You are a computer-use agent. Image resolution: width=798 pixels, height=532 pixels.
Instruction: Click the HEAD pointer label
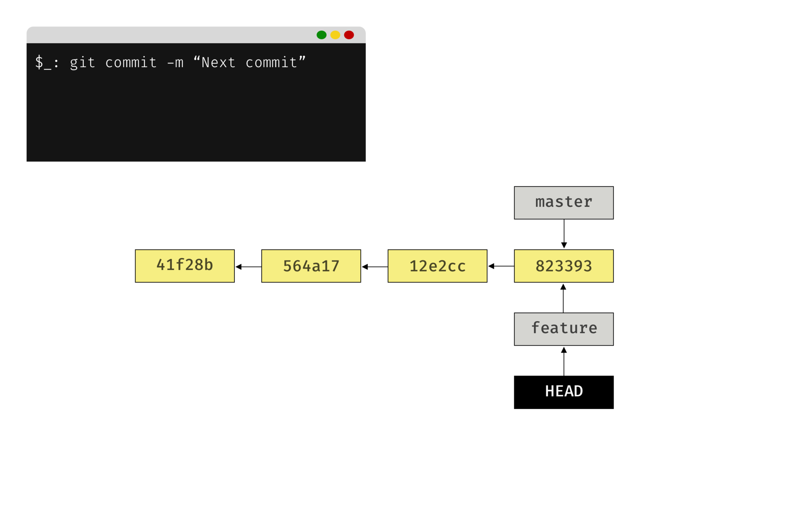coord(564,391)
